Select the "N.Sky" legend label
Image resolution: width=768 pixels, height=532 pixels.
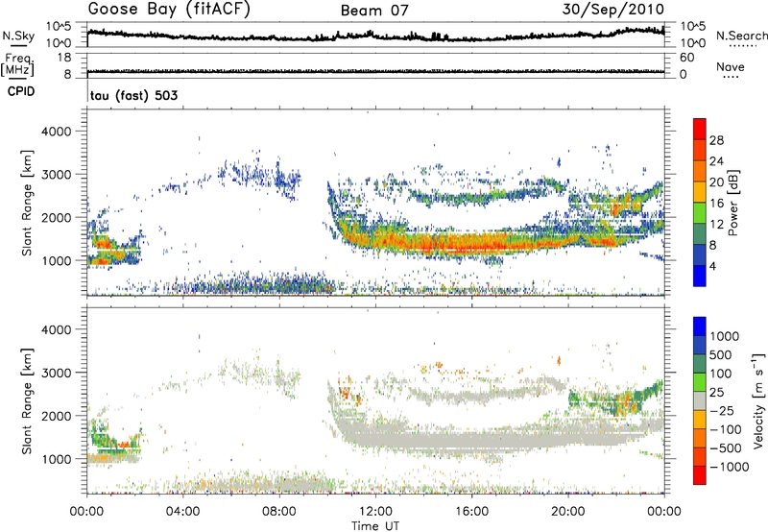(18, 36)
